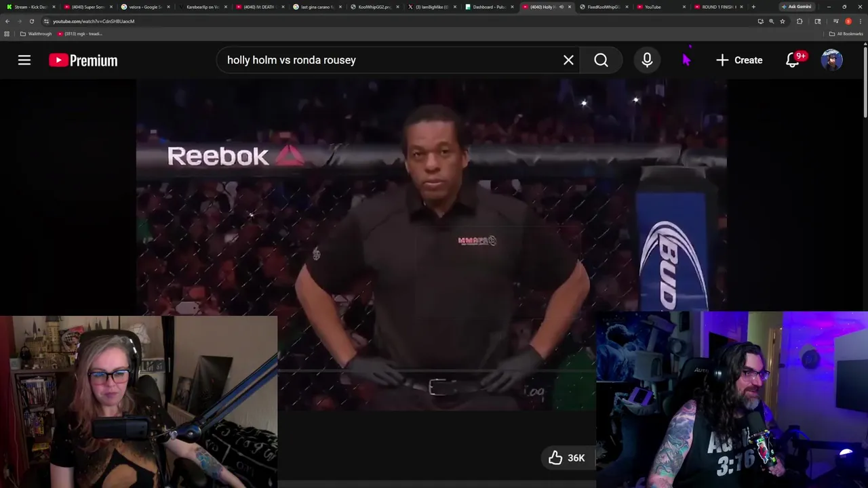Clear the search box with the X
Viewport: 868px width, 488px height.
[x=568, y=60]
